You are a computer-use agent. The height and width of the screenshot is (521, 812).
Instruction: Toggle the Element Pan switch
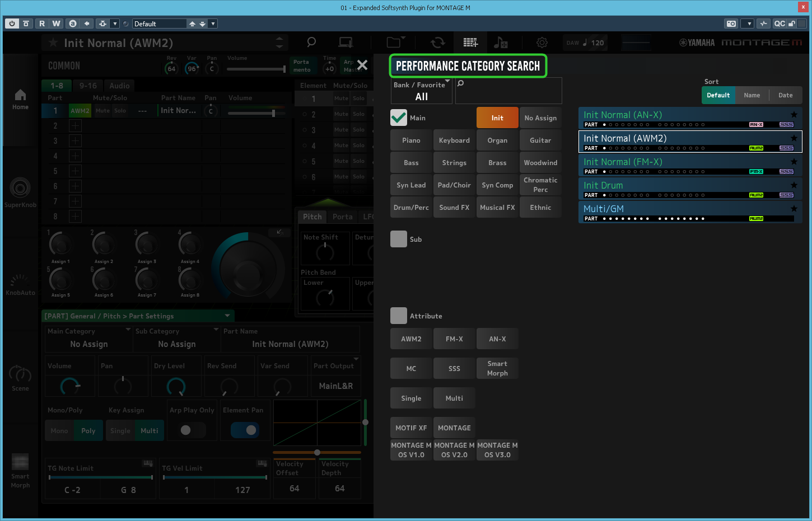tap(245, 430)
